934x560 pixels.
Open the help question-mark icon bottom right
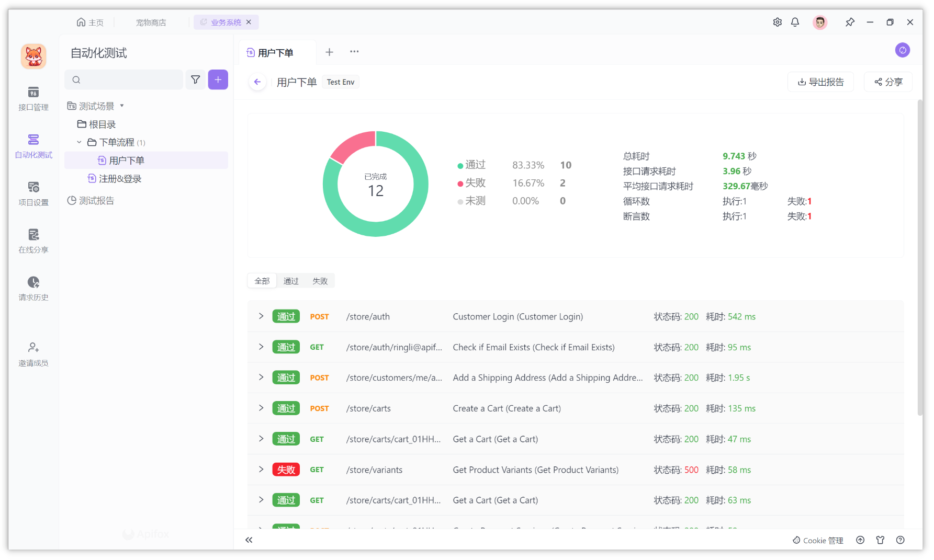pyautogui.click(x=900, y=540)
